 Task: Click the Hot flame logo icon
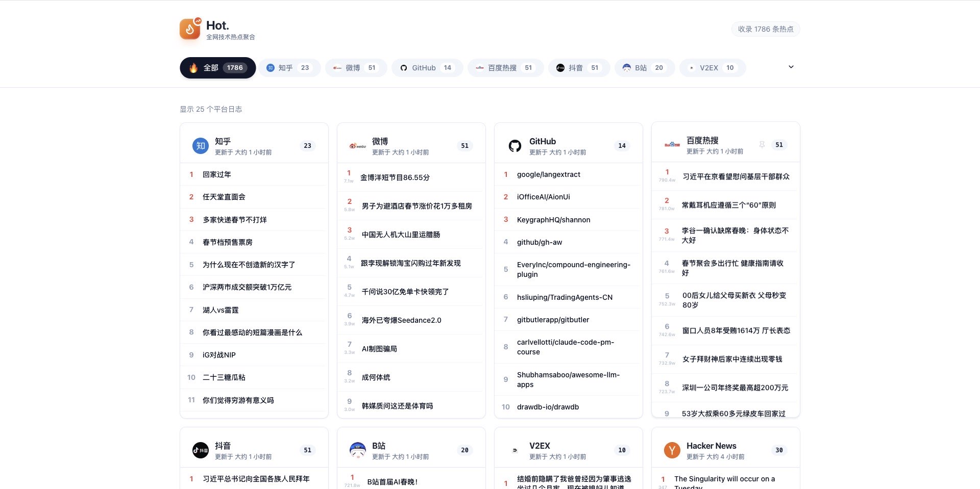coord(190,29)
